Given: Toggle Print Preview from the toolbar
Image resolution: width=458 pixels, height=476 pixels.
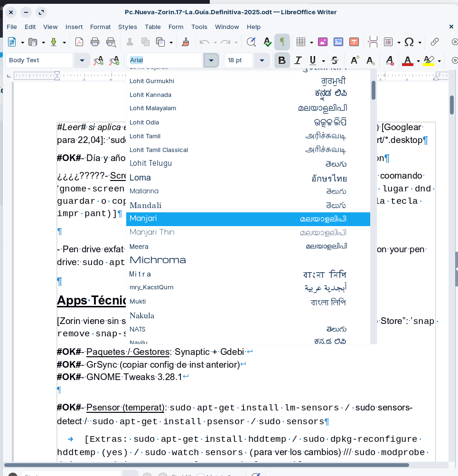Looking at the screenshot, I should click(111, 42).
